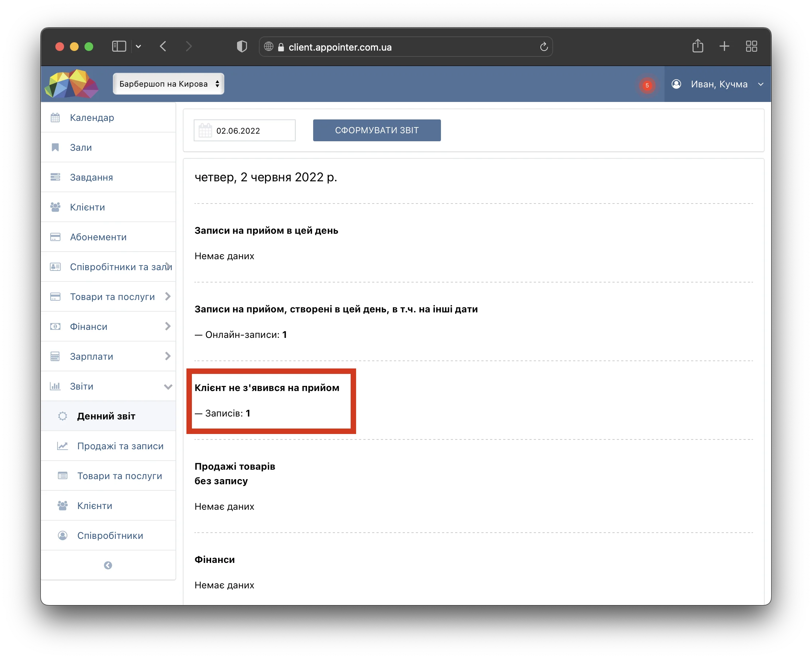Click the Онлайн-записи: 1 line
812x659 pixels.
click(241, 335)
